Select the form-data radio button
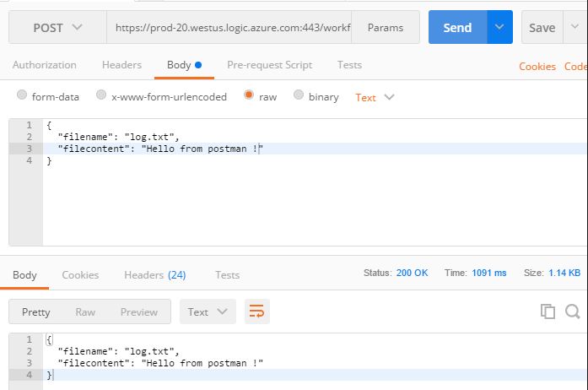This screenshot has height=390, width=588. coord(23,96)
